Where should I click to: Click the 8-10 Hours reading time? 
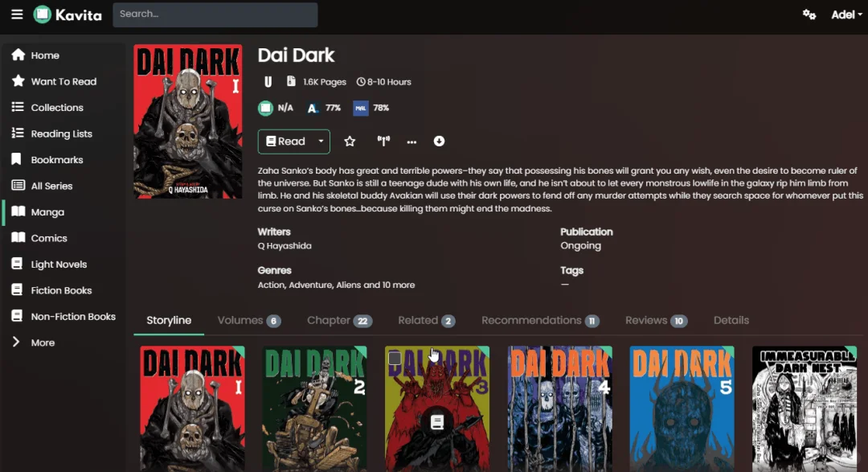pos(383,82)
